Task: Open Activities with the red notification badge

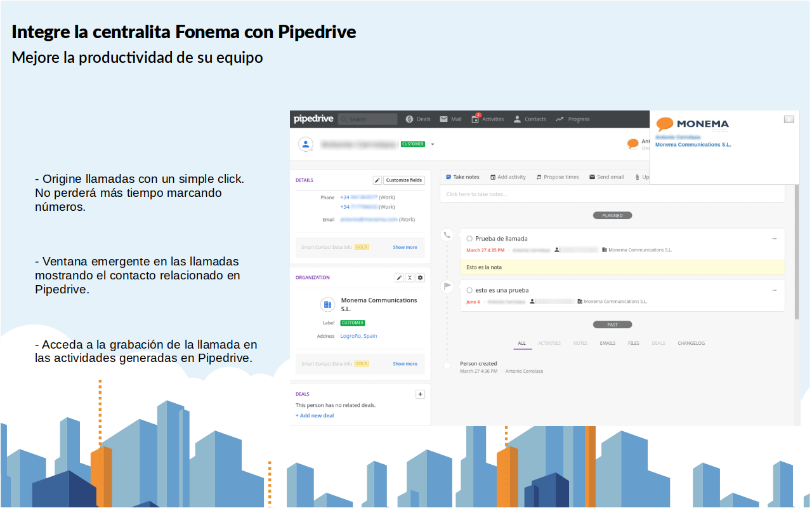Action: point(487,119)
